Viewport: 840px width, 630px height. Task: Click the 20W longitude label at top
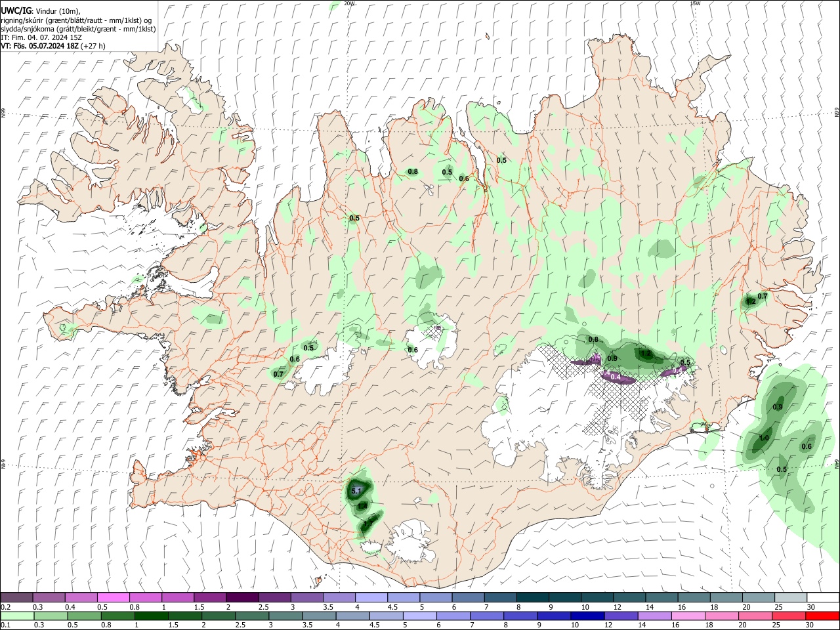pos(350,3)
